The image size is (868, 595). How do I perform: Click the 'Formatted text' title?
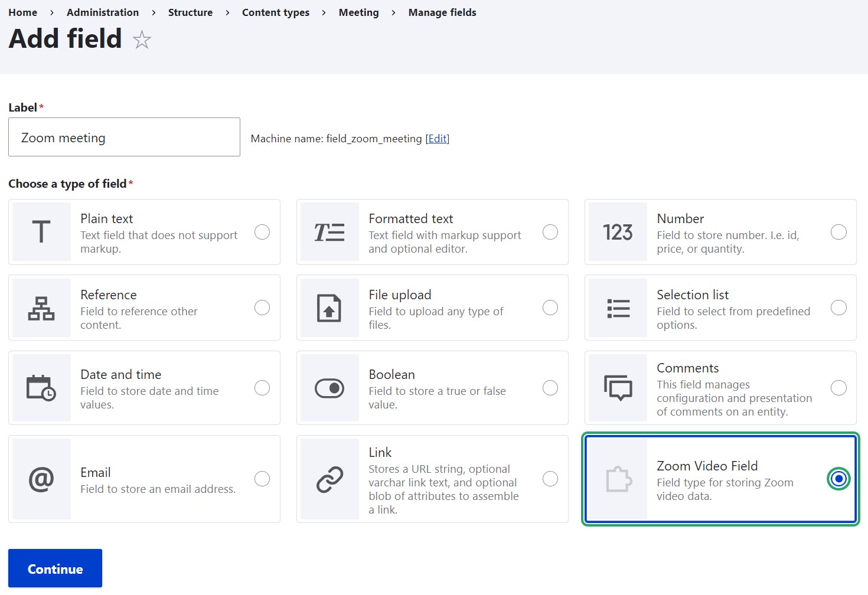coord(411,218)
